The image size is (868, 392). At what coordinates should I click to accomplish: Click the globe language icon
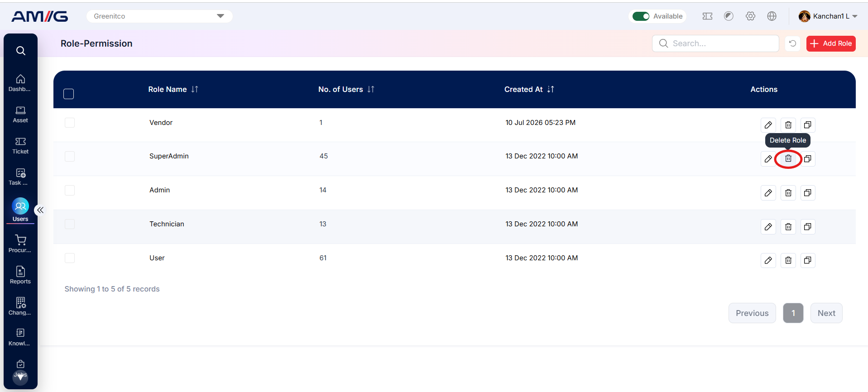click(772, 16)
